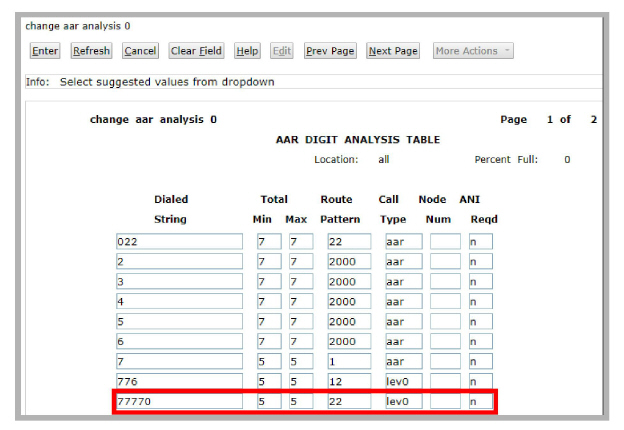This screenshot has width=624, height=430.
Task: Go to Prev Page
Action: tap(330, 51)
